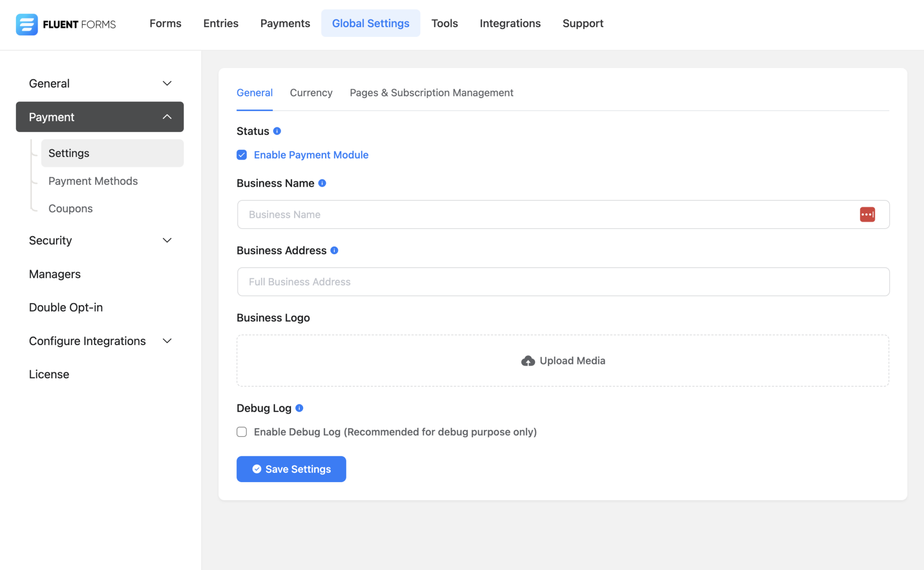The height and width of the screenshot is (570, 924).
Task: Click the General sidebar label
Action: click(49, 83)
